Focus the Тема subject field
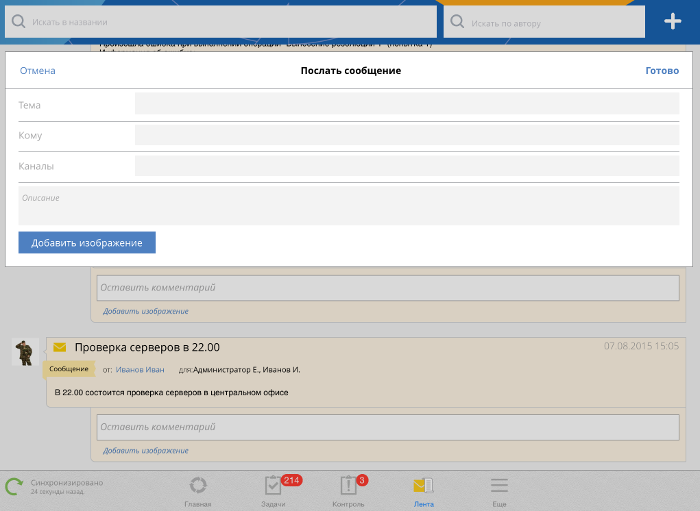The width and height of the screenshot is (700, 511). [x=406, y=104]
